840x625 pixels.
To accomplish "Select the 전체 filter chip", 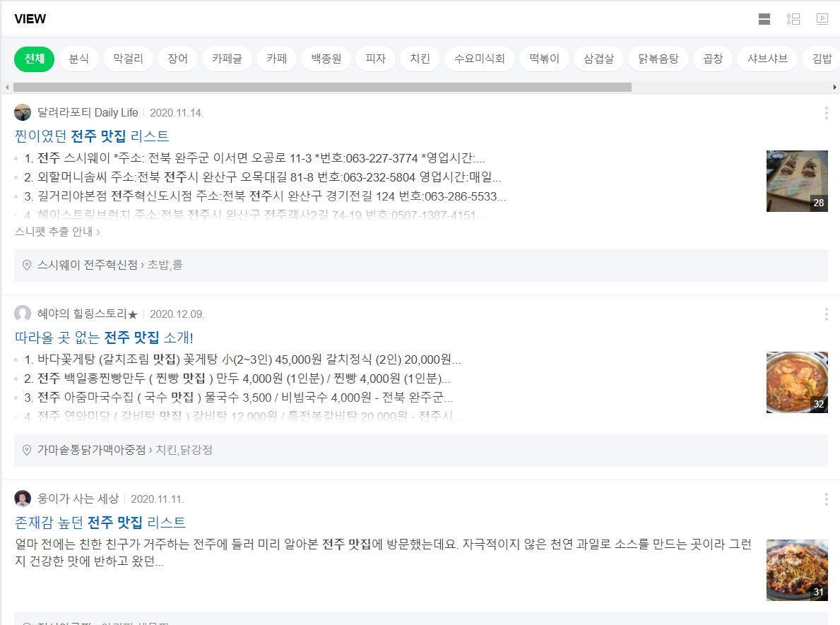I will click(x=34, y=59).
